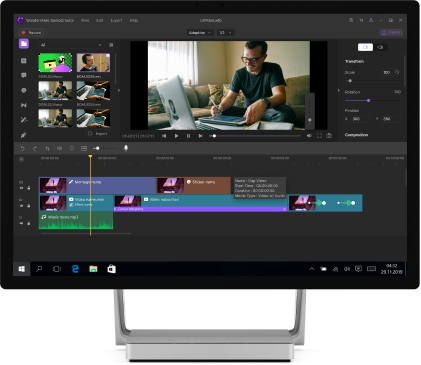The image size is (421, 365).
Task: Toggle visibility eye of the Montage track
Action: [21, 188]
